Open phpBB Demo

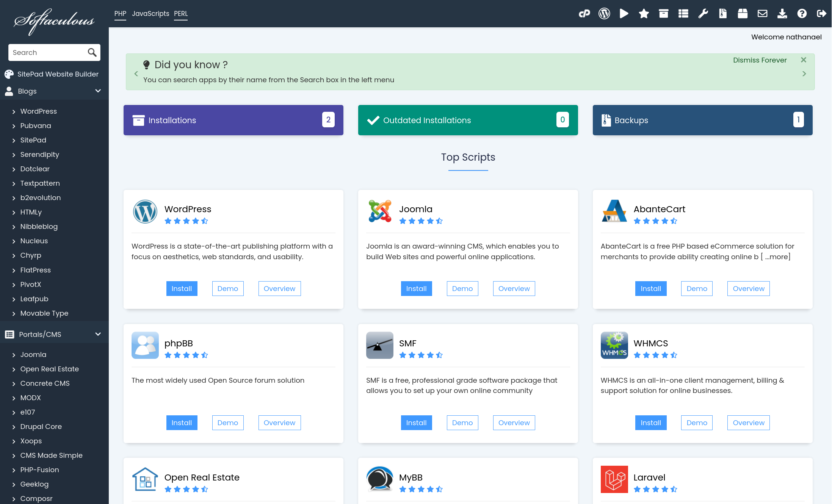(x=228, y=423)
